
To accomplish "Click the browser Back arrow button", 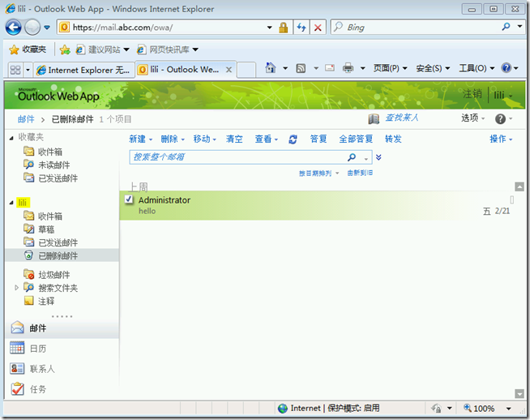I will point(14,28).
